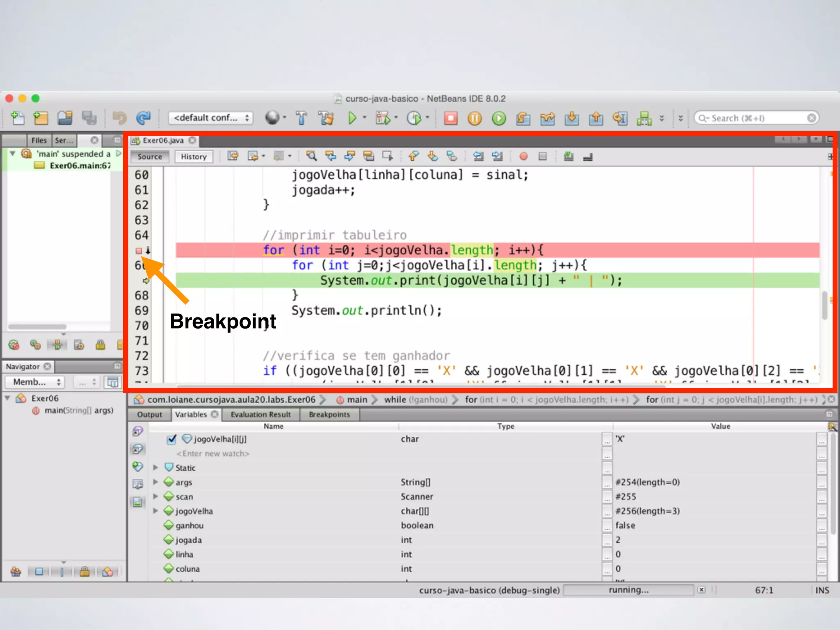Click the orange Pause debugger button
Viewport: 840px width, 630px height.
pyautogui.click(x=475, y=119)
